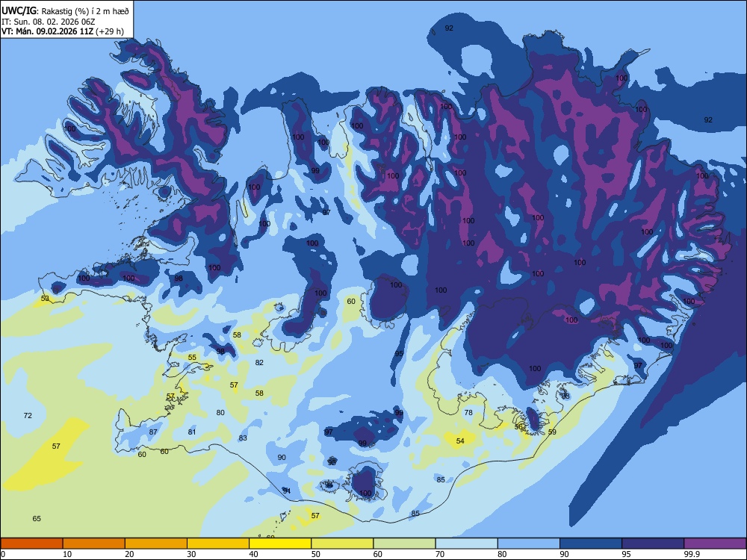Select the legend tick label '30'
This screenshot has width=747, height=560.
(x=191, y=554)
